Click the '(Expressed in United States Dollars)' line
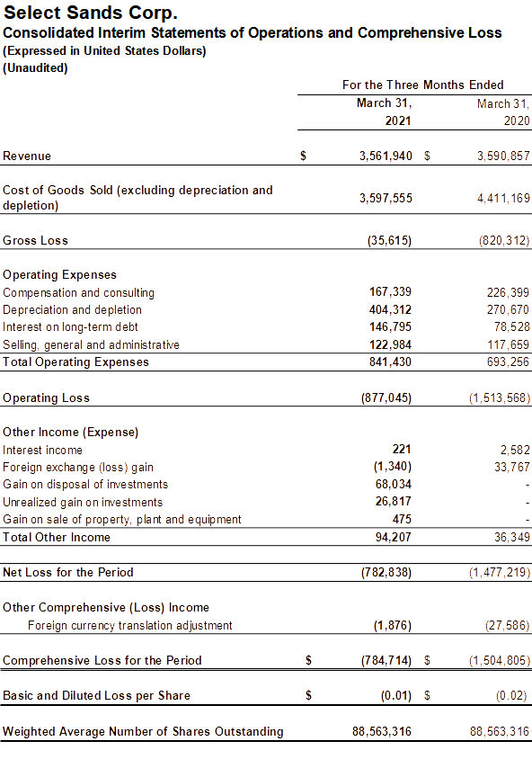 click(x=104, y=51)
